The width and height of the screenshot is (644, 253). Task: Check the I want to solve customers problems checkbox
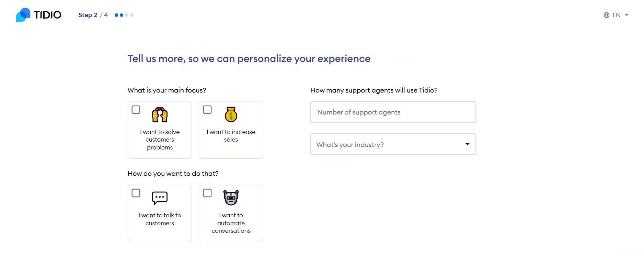[x=136, y=110]
